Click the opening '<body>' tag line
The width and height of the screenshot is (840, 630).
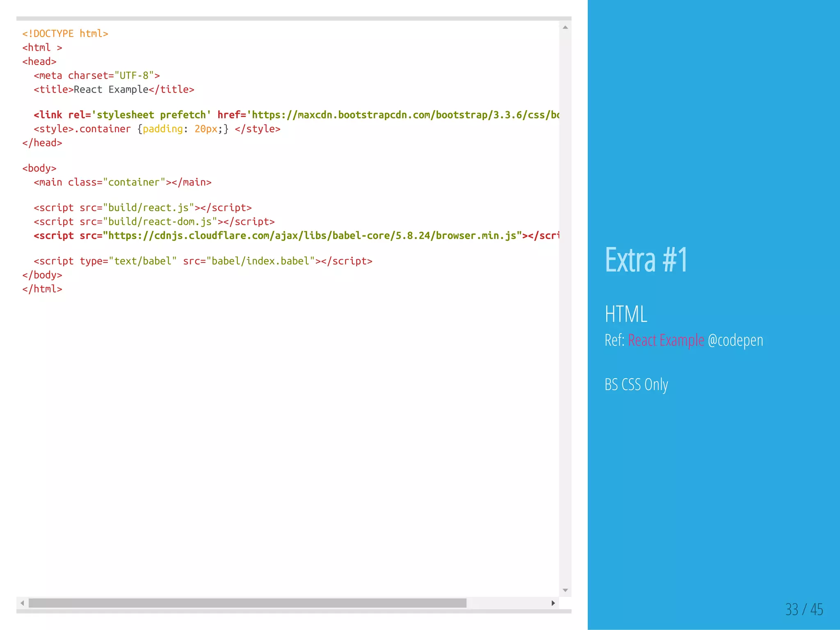click(39, 168)
